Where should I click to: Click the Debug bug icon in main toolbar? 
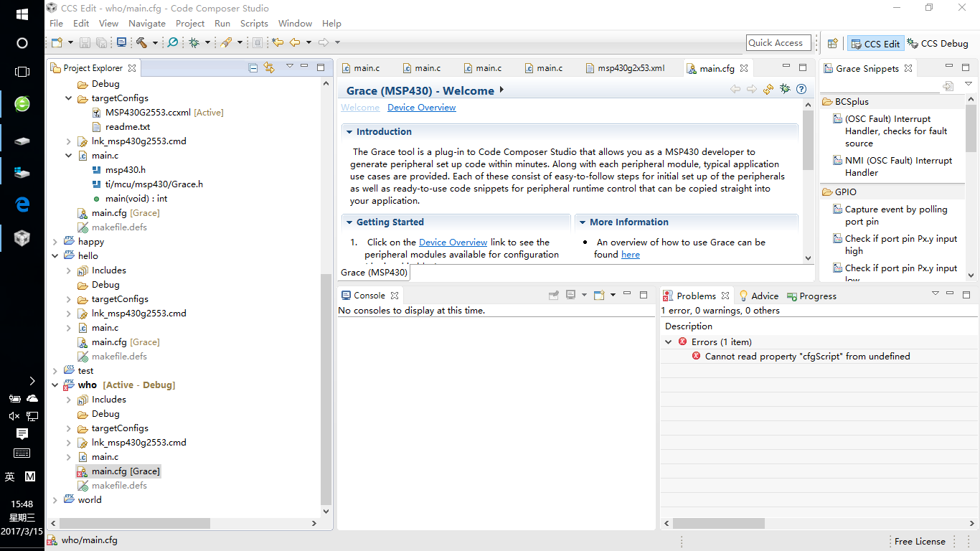[194, 43]
